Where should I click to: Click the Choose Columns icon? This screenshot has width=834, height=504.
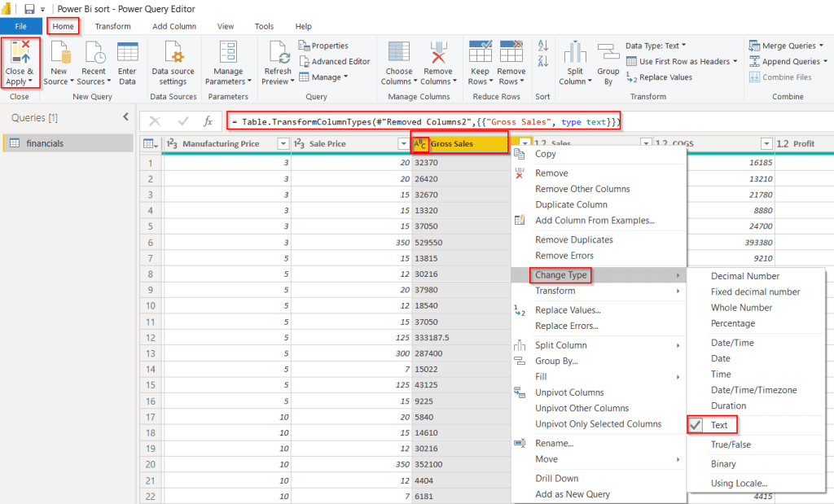(x=399, y=52)
